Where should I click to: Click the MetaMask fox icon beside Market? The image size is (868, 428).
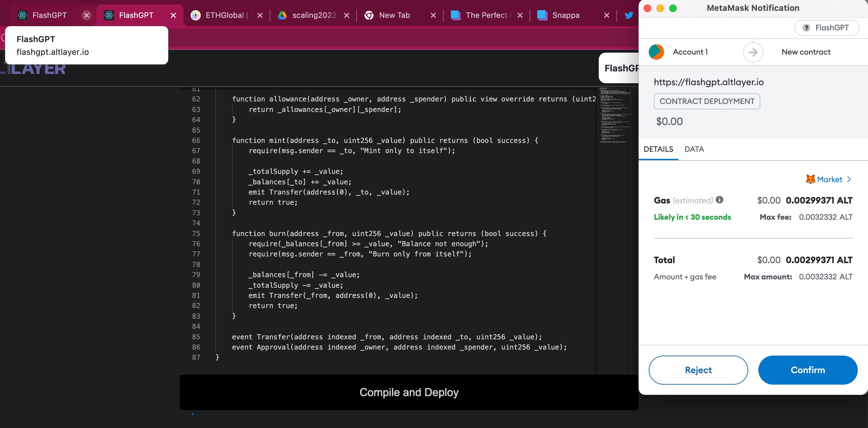(x=810, y=179)
